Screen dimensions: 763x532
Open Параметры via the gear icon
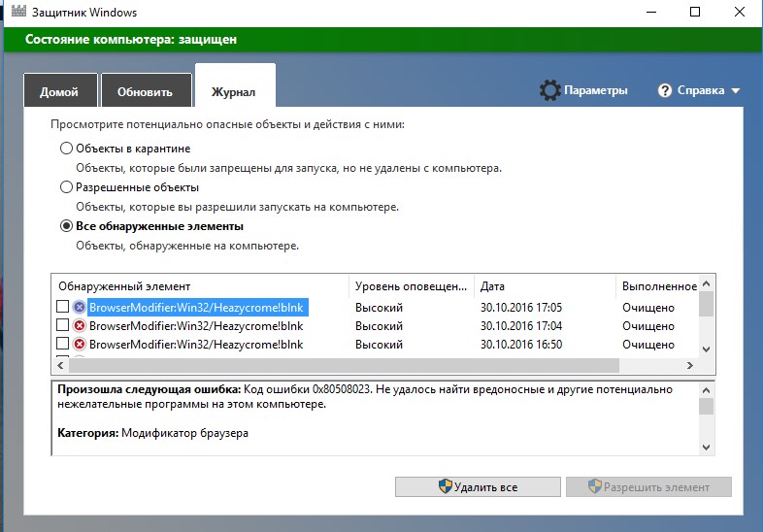(x=550, y=90)
